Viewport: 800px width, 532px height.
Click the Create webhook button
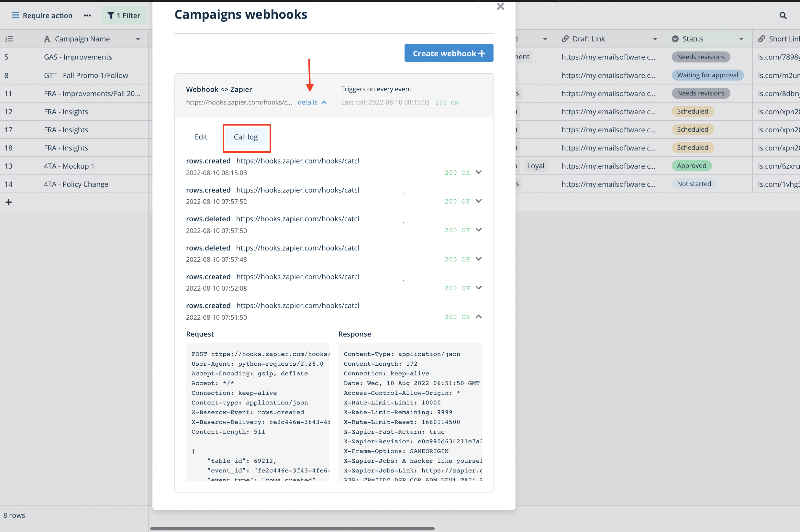[449, 53]
